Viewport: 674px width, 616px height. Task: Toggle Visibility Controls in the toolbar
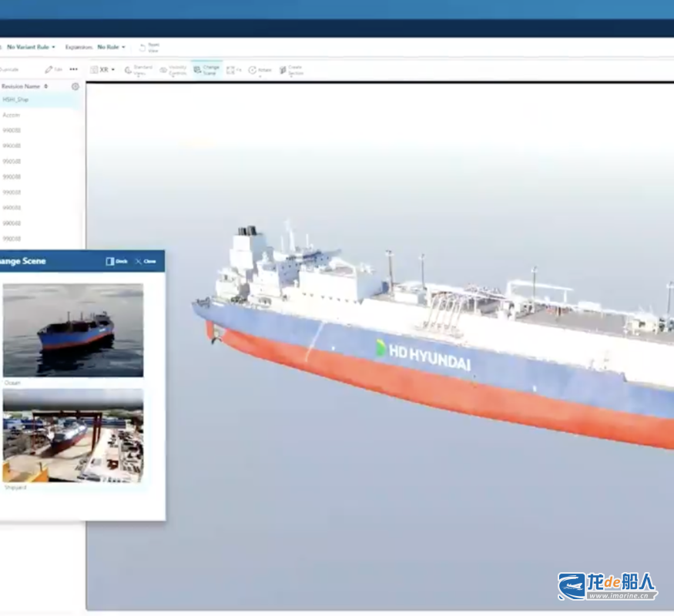coord(173,70)
